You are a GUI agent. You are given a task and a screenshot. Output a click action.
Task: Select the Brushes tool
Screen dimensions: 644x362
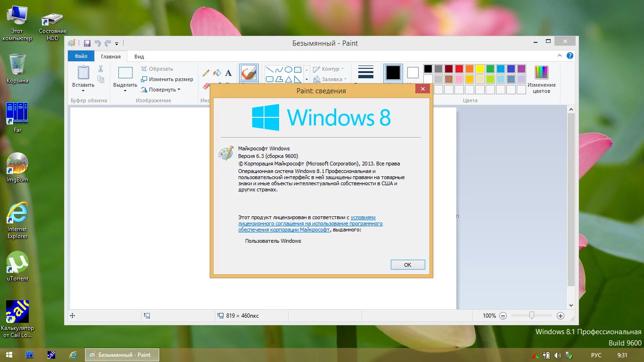248,73
